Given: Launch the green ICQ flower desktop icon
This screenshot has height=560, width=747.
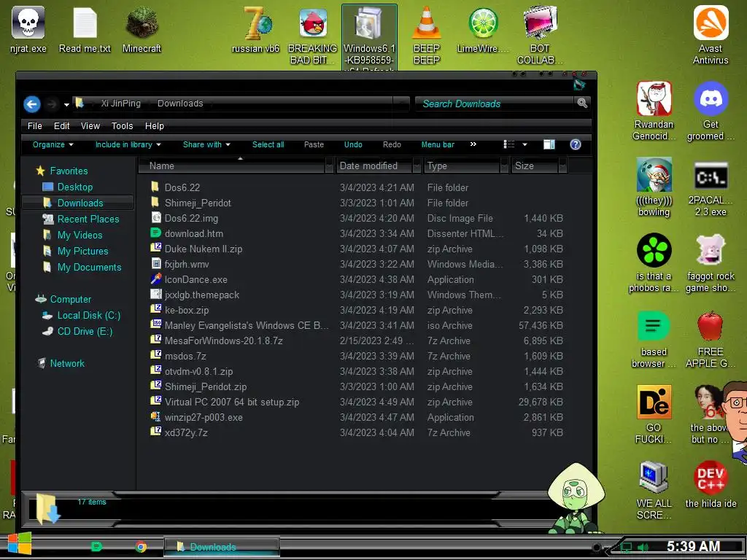Looking at the screenshot, I should coord(654,263).
